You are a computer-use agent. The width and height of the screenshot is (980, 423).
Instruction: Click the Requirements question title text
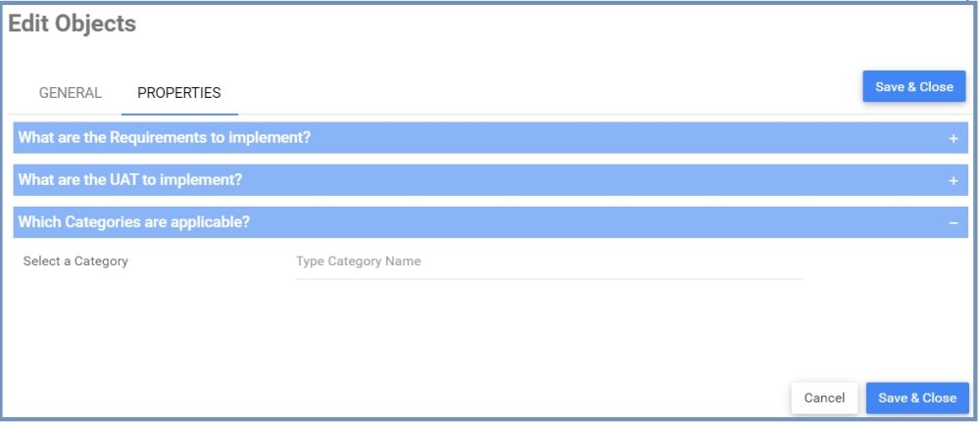[165, 138]
